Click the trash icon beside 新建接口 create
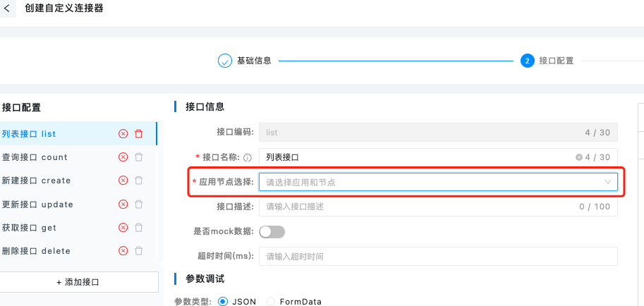644x306 pixels. [x=139, y=180]
